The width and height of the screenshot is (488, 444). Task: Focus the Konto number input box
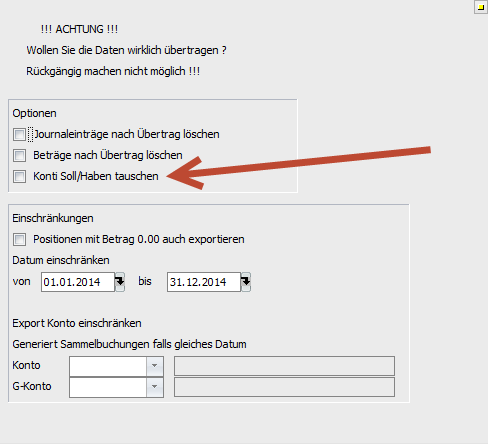(108, 366)
